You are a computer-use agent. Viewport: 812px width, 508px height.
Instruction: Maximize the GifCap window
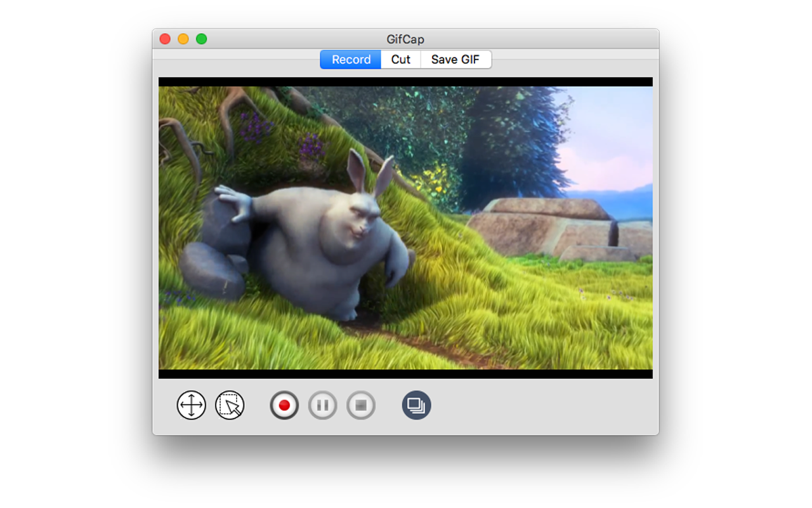coord(202,39)
